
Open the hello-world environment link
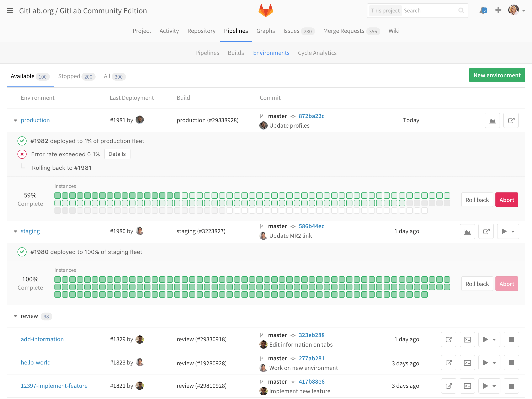(x=36, y=363)
